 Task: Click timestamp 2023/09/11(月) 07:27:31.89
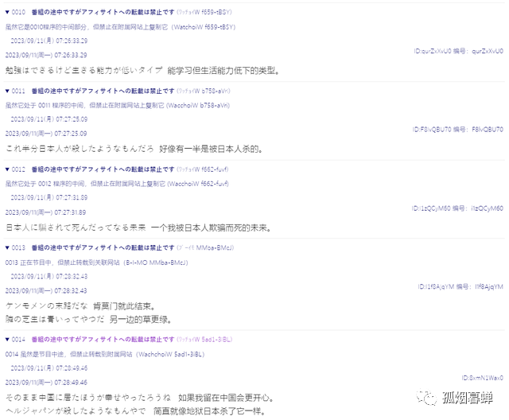pyautogui.click(x=49, y=198)
